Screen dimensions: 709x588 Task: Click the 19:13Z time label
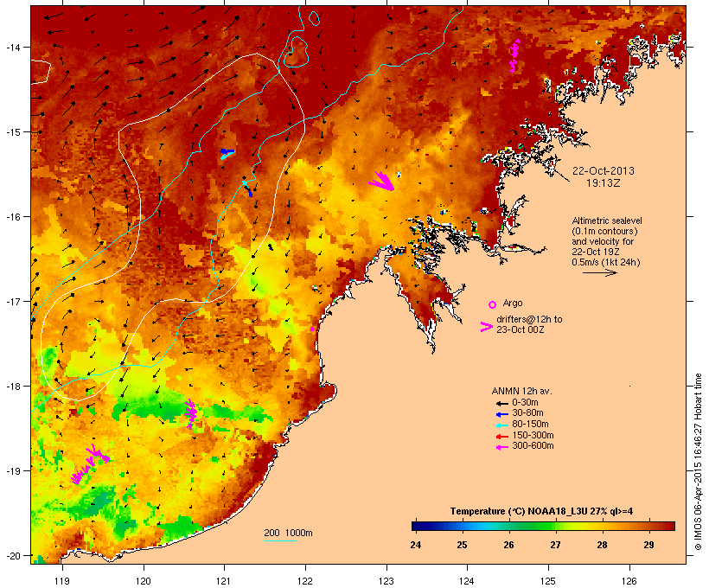pos(604,183)
